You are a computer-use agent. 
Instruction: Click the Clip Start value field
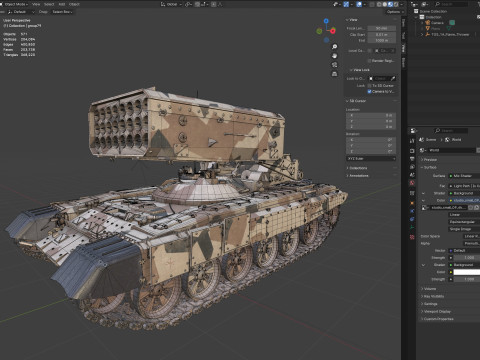(382, 35)
